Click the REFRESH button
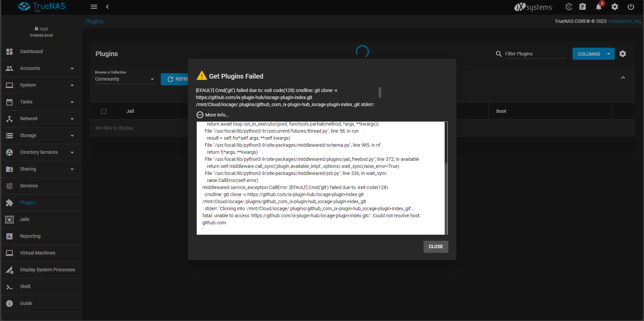 pos(175,79)
